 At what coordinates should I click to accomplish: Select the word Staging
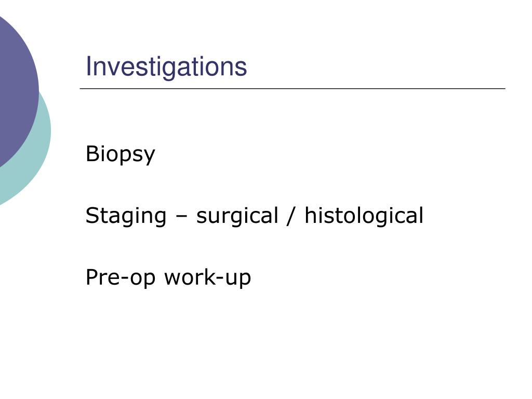pyautogui.click(x=126, y=216)
